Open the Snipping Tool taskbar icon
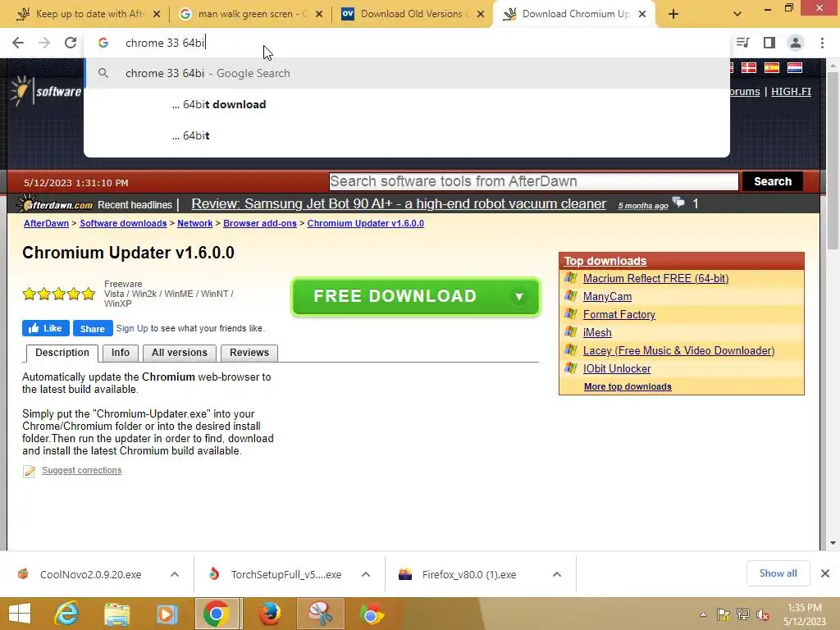 pos(321,614)
